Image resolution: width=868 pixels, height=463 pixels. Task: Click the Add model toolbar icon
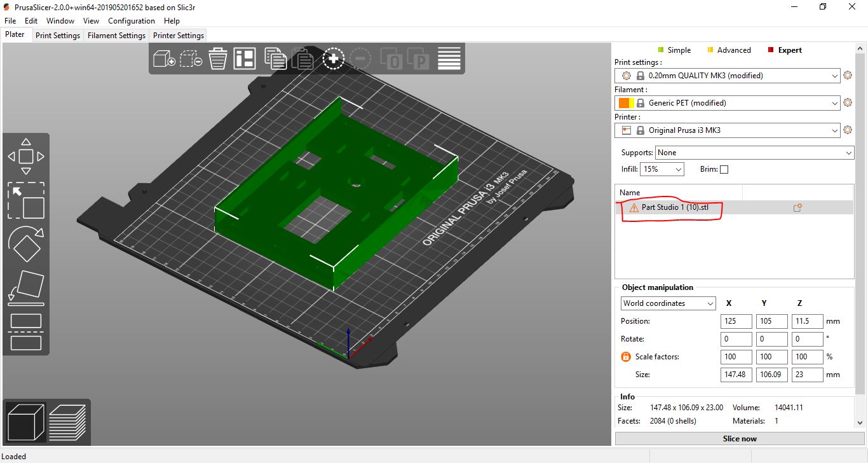tap(164, 59)
